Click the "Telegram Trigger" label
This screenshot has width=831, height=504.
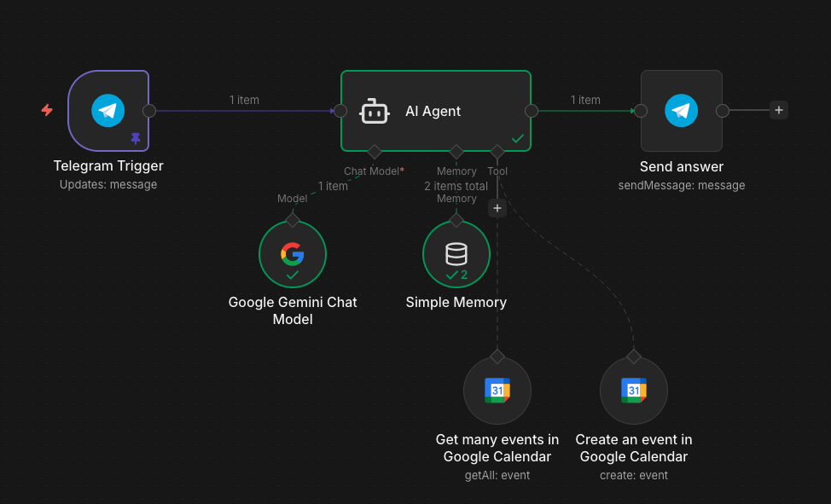pyautogui.click(x=108, y=166)
